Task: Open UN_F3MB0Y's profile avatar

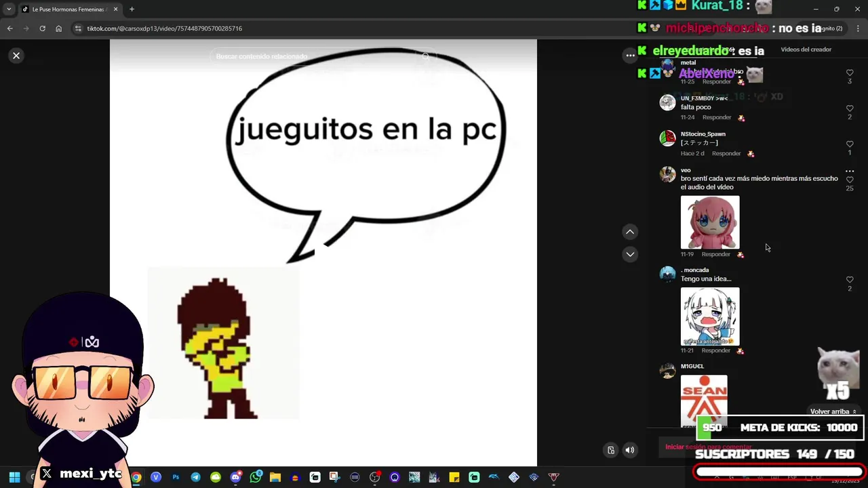Action: point(668,102)
